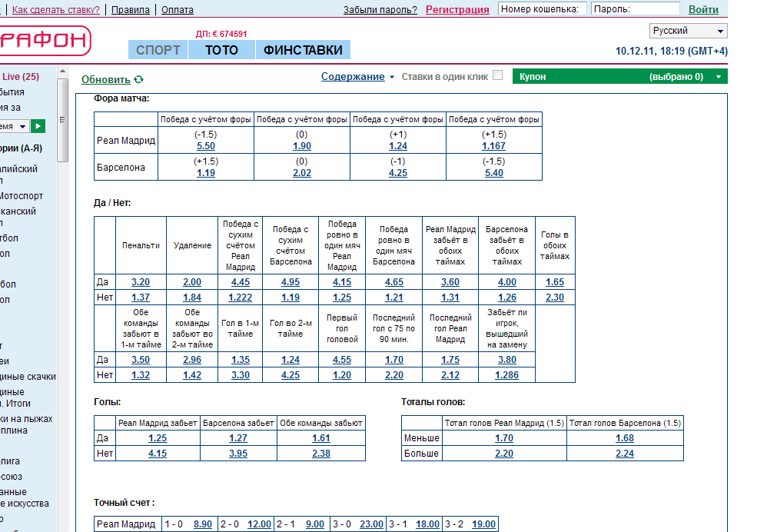Open the Live (25) sidebar section

[x=21, y=76]
